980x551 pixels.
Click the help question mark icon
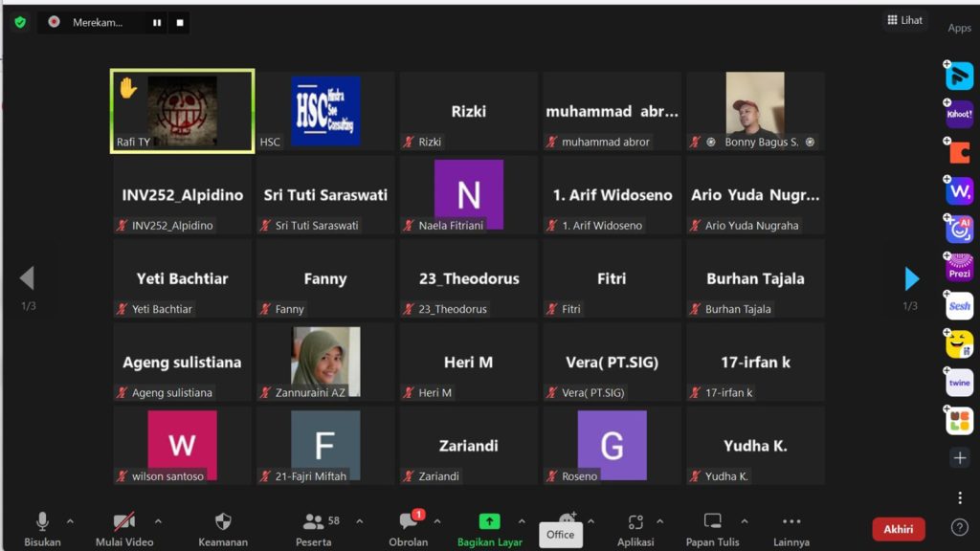coord(960,528)
